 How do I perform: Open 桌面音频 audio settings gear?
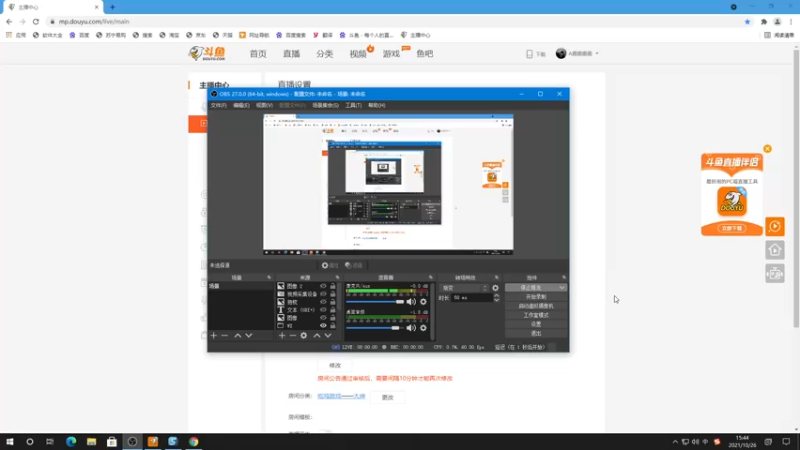pyautogui.click(x=423, y=328)
